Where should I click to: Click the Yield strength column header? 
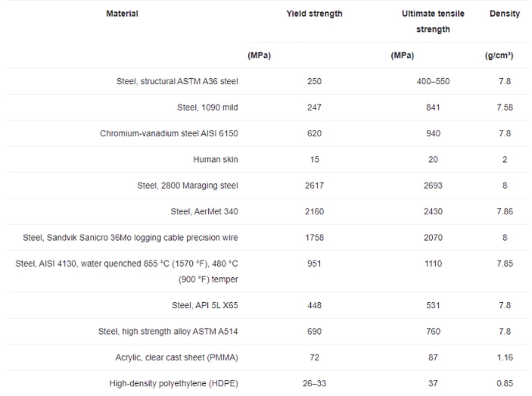(x=314, y=13)
